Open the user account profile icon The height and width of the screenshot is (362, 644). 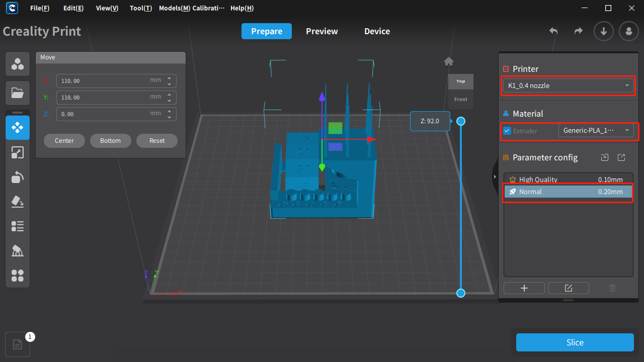click(629, 31)
